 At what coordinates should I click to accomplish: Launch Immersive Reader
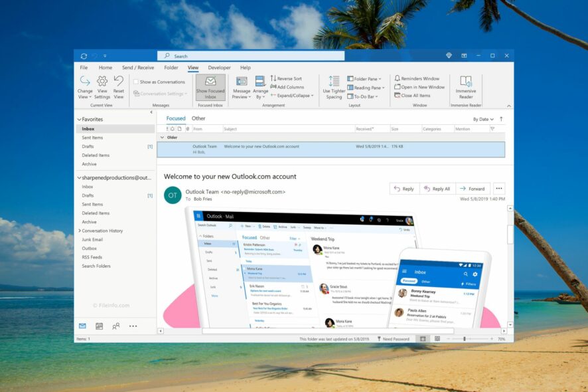[466, 87]
